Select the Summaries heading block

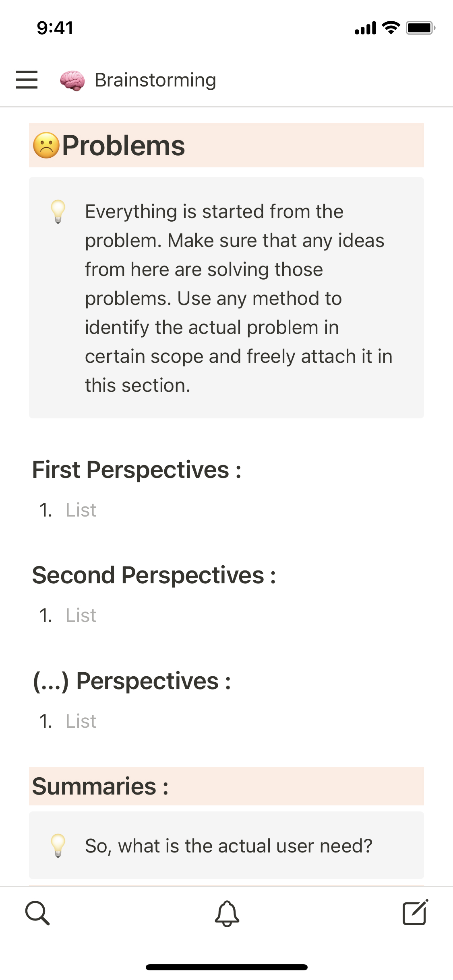[x=100, y=786]
